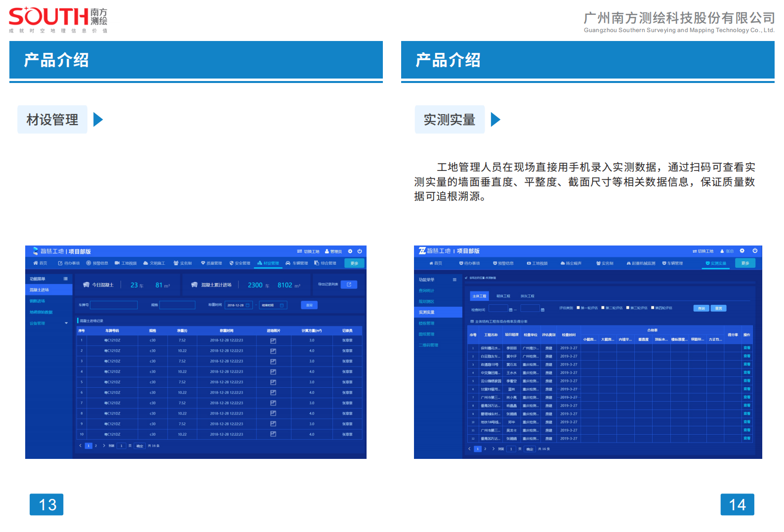Image resolution: width=784 pixels, height=532 pixels.
Task: Expand 设备管理 sidebar arrow
Action: pos(66,324)
